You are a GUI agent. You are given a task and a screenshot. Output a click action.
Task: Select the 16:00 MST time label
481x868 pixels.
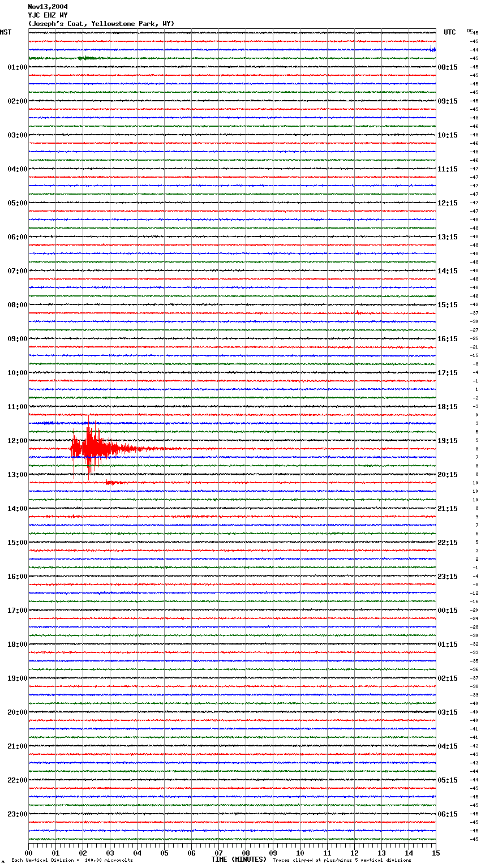click(17, 577)
